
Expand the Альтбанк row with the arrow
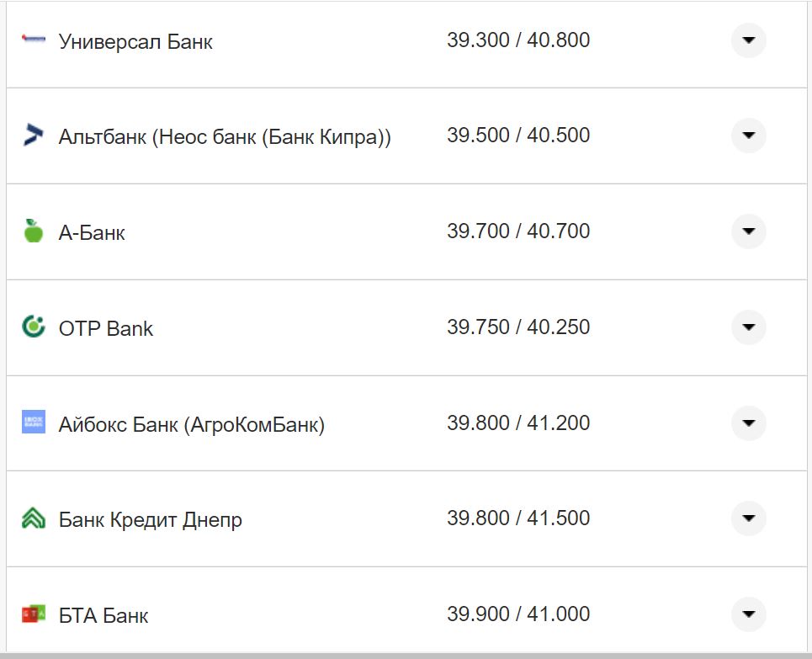(748, 136)
